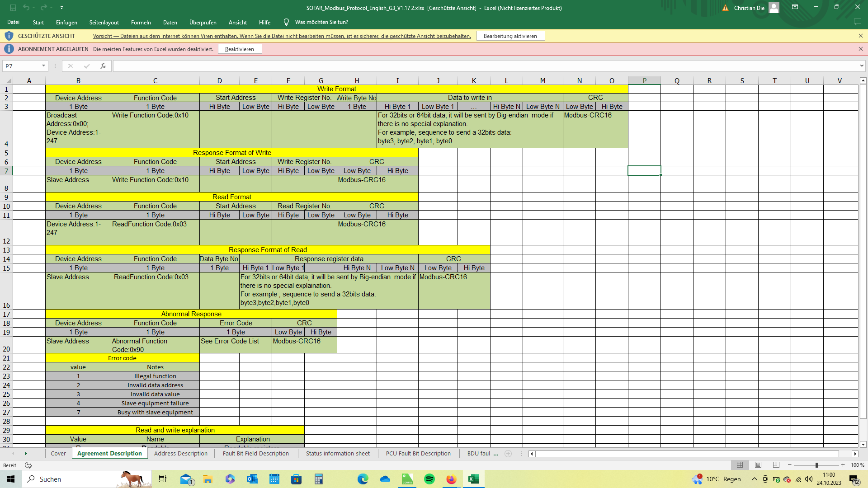Close the protected view warning bar
Screen dimensions: 868x488
860,36
